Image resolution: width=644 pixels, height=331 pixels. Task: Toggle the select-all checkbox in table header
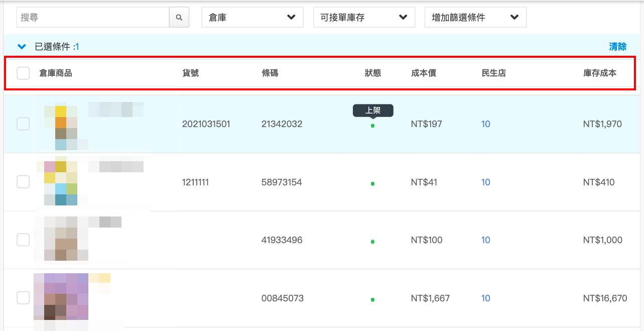[x=23, y=73]
